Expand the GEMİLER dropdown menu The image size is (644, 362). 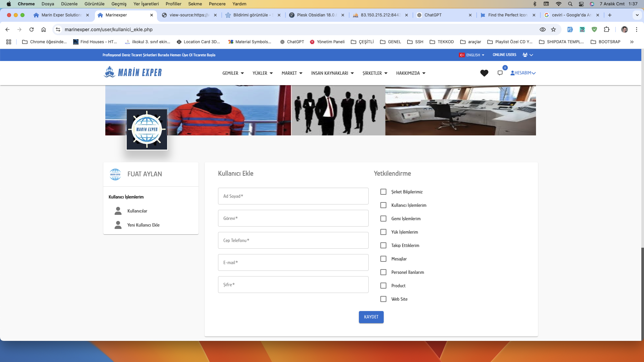233,73
